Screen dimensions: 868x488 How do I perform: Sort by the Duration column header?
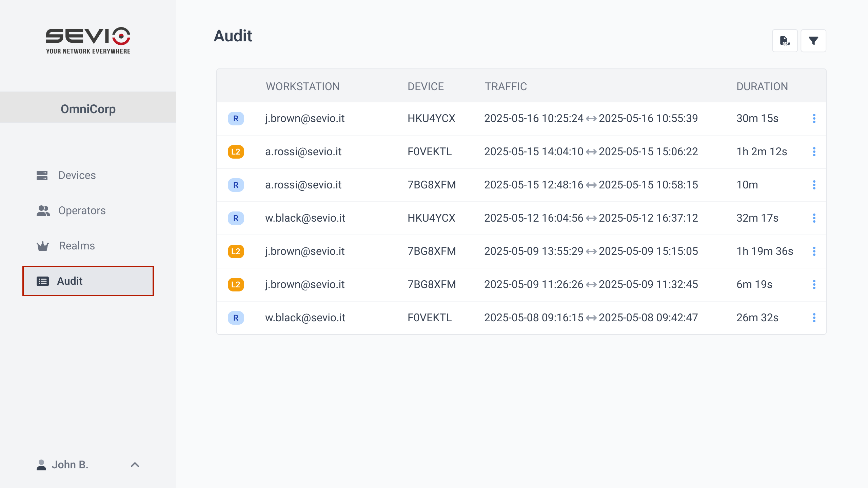[762, 86]
